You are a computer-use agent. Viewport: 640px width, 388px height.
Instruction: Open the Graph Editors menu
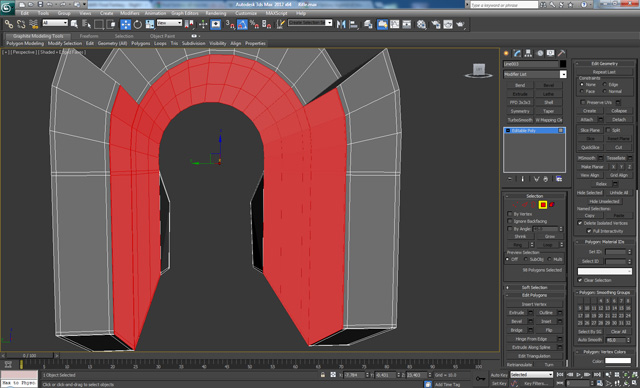184,13
